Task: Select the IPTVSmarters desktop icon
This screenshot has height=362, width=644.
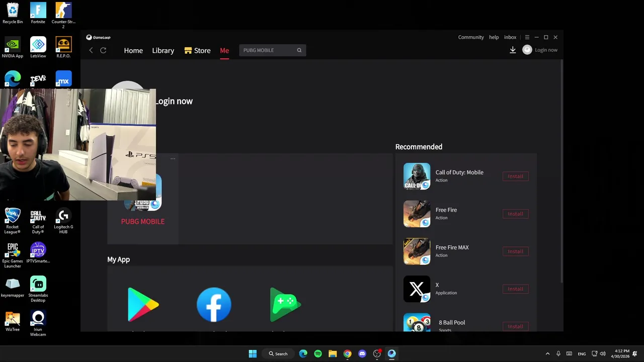Action: (38, 253)
